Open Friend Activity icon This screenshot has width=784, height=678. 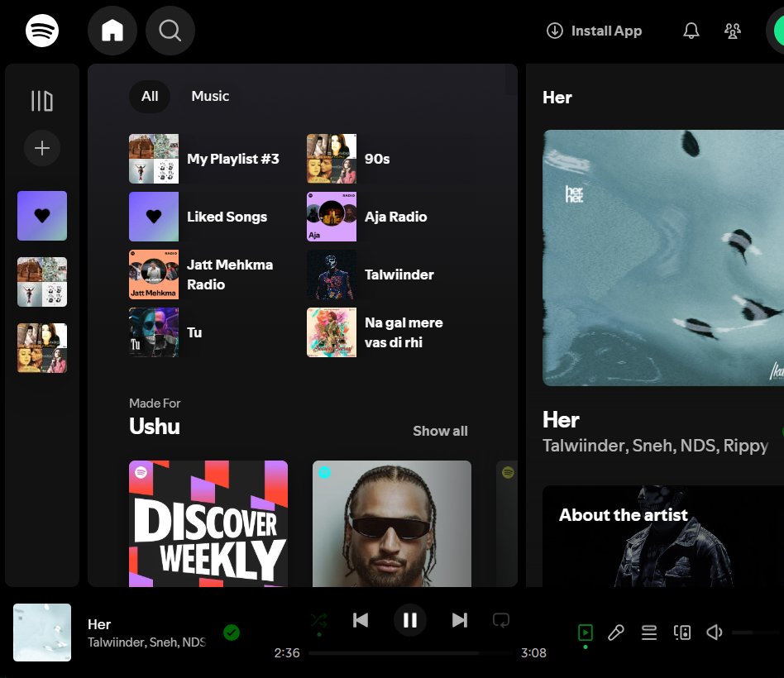click(733, 31)
